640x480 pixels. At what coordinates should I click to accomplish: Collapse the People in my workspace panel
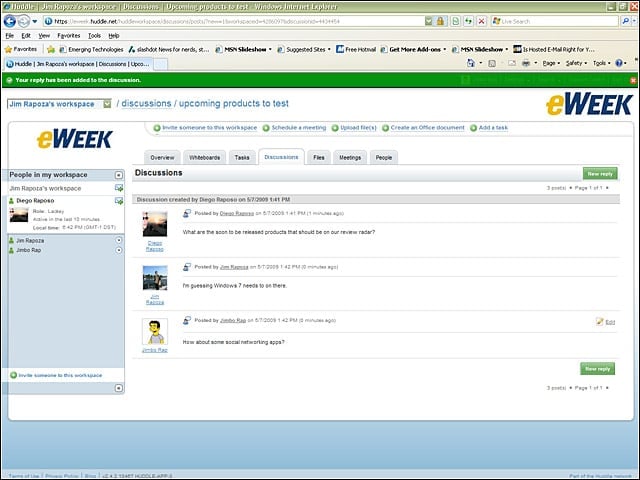118,175
